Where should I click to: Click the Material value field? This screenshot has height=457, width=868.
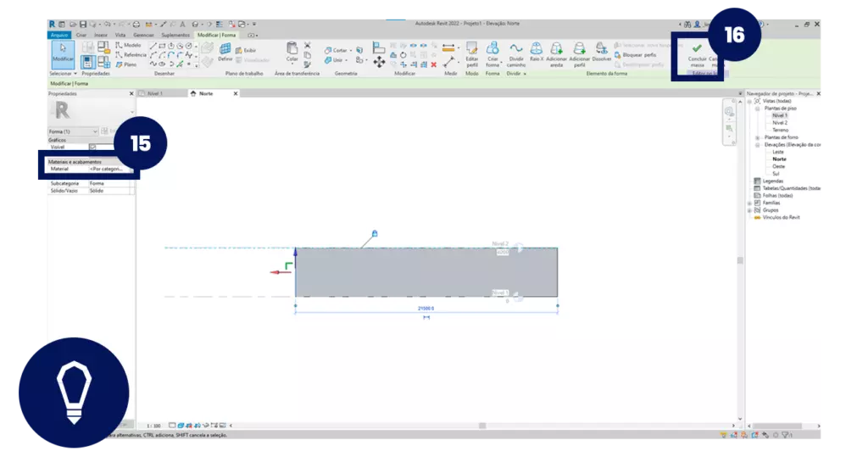click(109, 169)
